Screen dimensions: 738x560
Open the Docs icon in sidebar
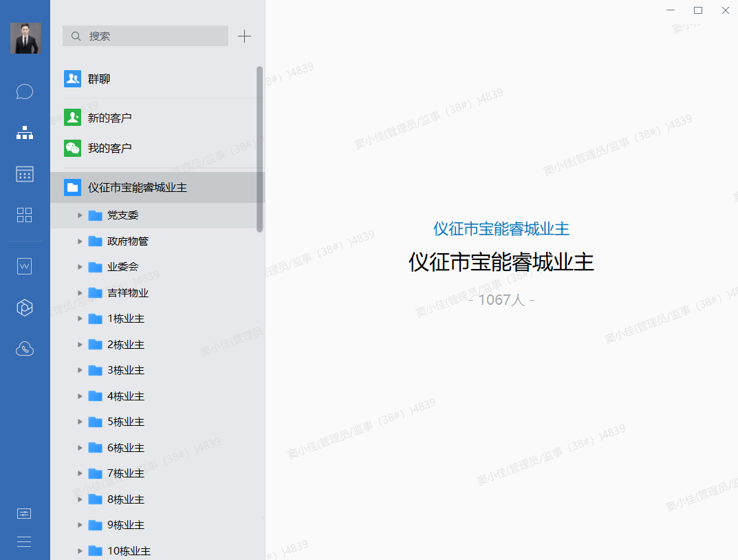(x=25, y=266)
